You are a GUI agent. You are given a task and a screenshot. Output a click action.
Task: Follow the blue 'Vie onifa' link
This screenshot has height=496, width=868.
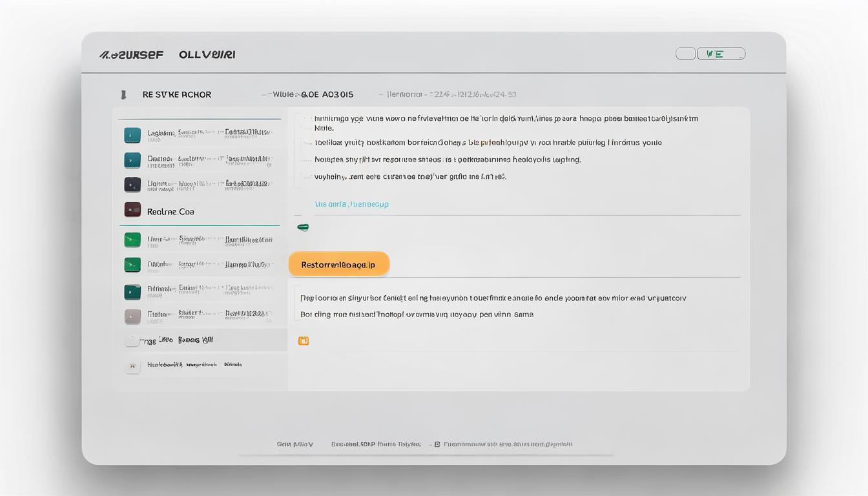351,204
